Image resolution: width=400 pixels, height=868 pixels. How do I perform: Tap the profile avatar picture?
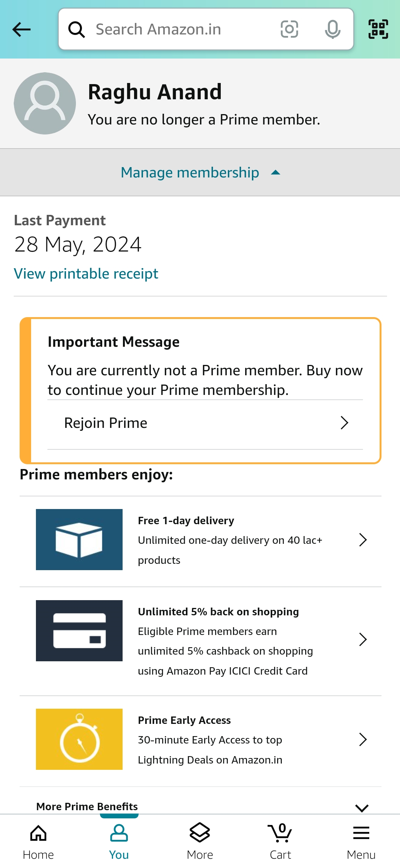tap(45, 103)
